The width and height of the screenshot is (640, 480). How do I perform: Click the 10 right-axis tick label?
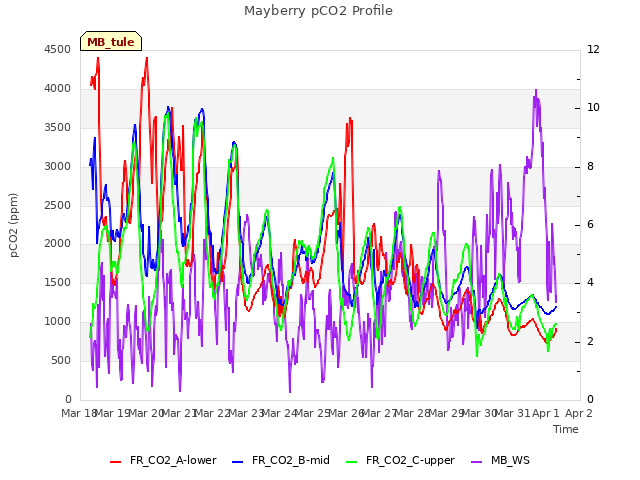click(593, 107)
